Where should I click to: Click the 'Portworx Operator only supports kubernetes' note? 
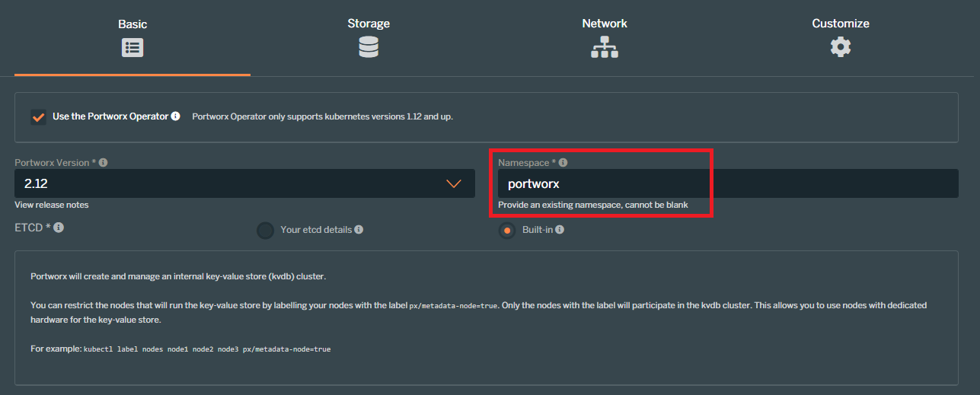pyautogui.click(x=322, y=117)
